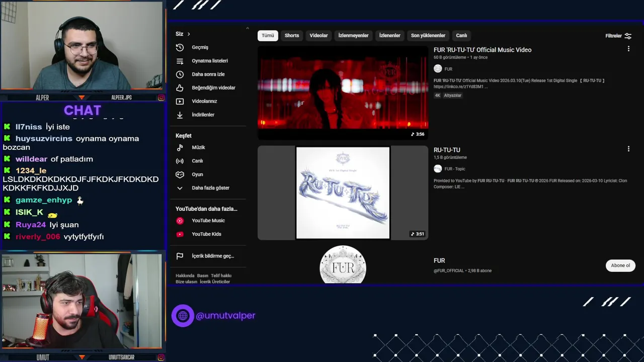Play the RU-TU-TU album art thumbnail
This screenshot has width=644, height=362.
pos(343,193)
